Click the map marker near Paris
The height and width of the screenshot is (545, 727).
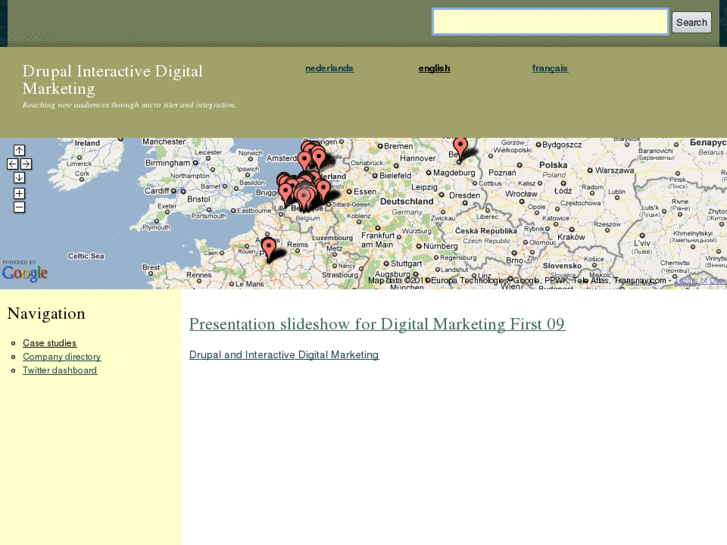point(268,250)
